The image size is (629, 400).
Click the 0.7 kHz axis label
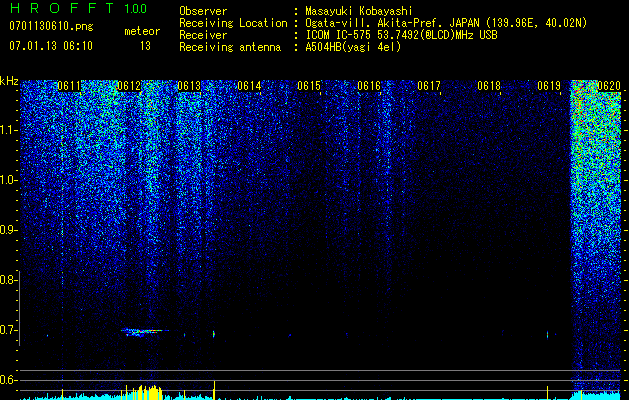pos(8,330)
